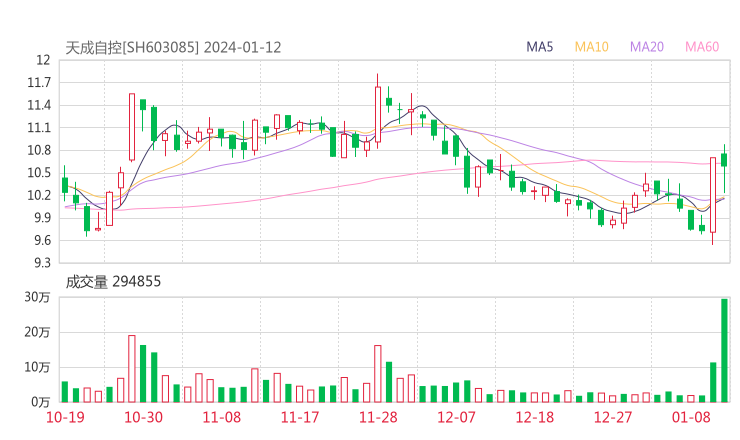Select the tallest red volume bar near 10-30
This screenshot has height=440, width=740.
tap(132, 369)
